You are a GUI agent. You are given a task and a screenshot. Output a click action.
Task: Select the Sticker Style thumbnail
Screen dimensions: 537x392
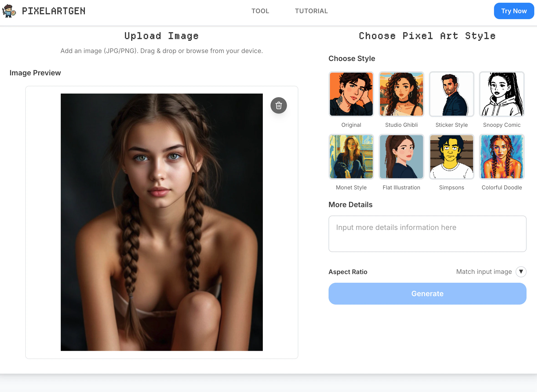pyautogui.click(x=451, y=94)
